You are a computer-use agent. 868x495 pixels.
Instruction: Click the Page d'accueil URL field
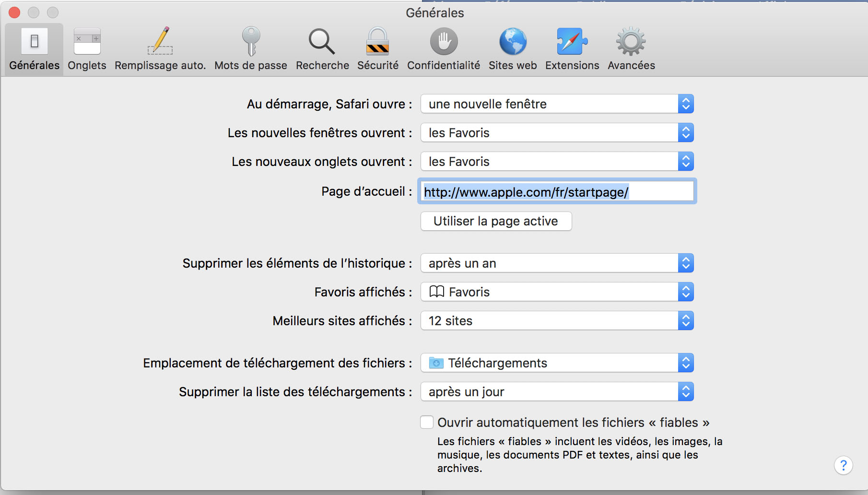tap(557, 192)
